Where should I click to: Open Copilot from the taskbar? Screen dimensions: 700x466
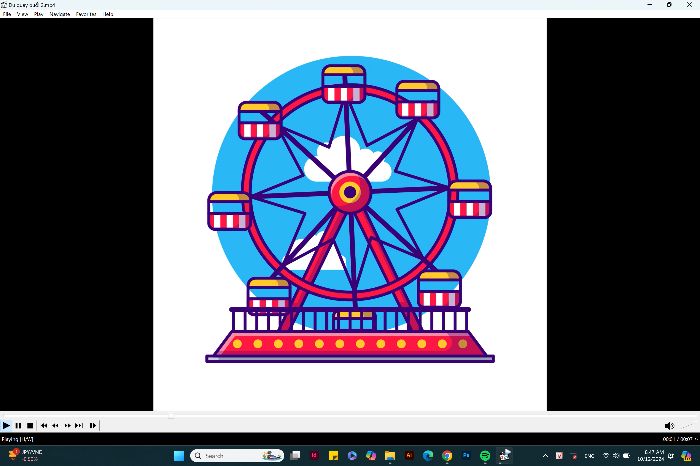[371, 456]
